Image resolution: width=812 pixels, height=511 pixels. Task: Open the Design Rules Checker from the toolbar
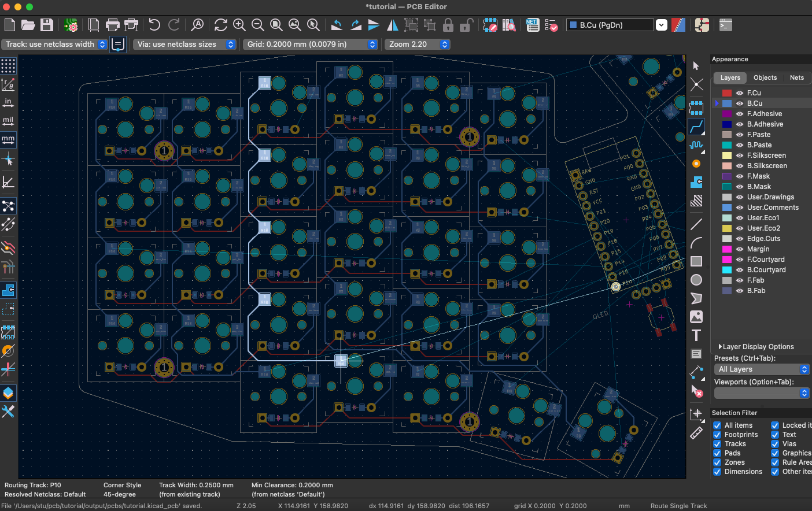click(551, 25)
